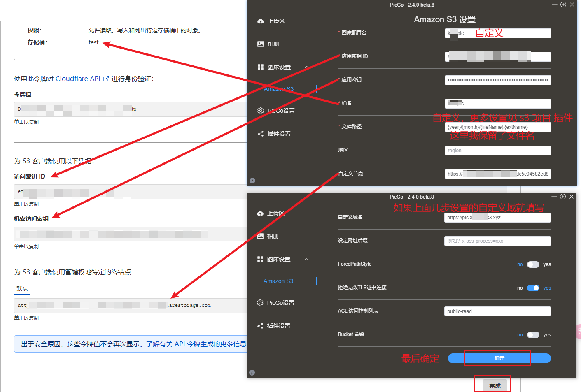Click the external link icon beside Cloudflare API

(106, 79)
